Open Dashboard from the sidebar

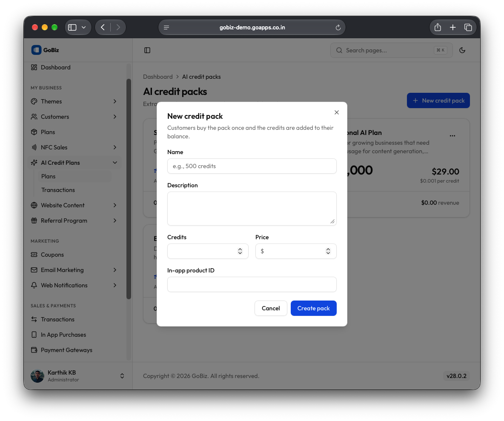click(55, 67)
